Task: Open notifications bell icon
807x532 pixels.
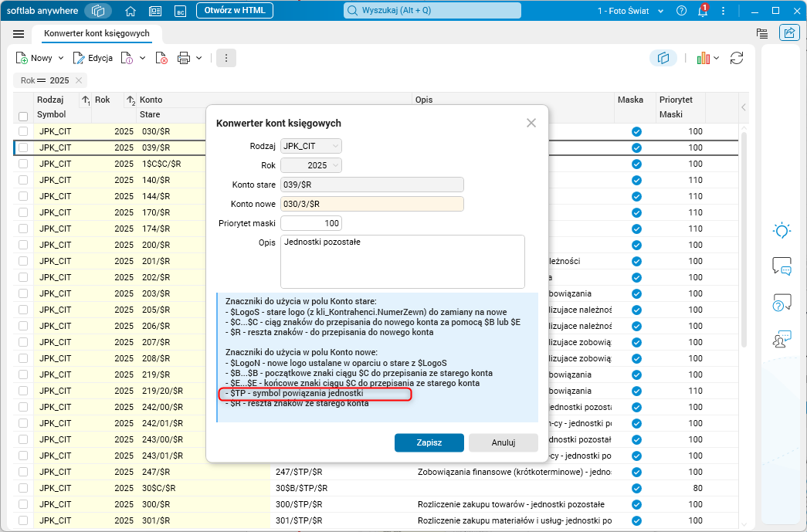Action: 703,11
